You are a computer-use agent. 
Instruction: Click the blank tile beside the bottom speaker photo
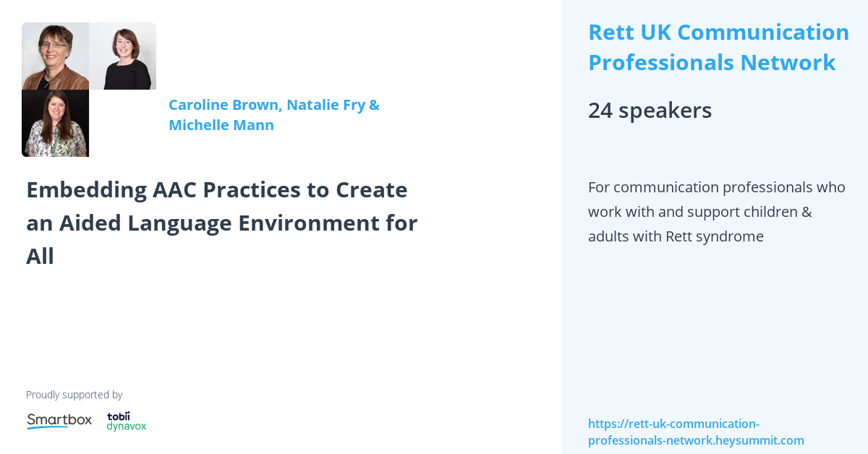(123, 124)
